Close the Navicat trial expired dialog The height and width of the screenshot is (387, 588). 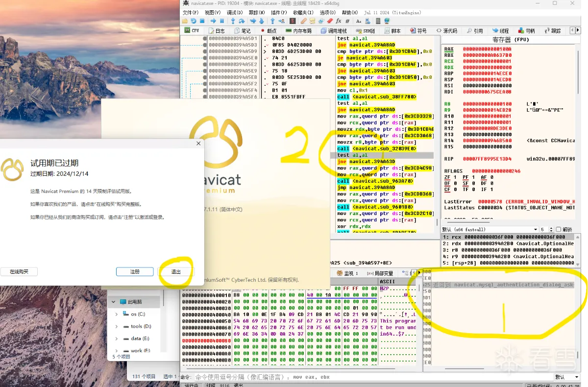pyautogui.click(x=198, y=144)
